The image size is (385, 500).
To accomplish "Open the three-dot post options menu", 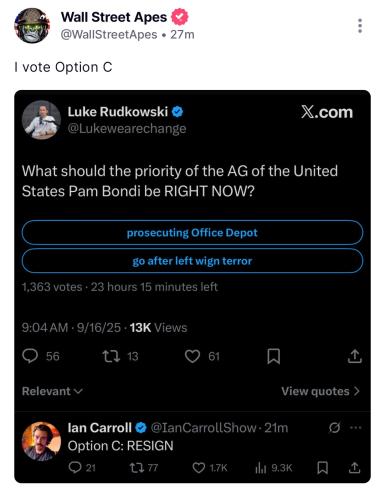I will pos(360,26).
